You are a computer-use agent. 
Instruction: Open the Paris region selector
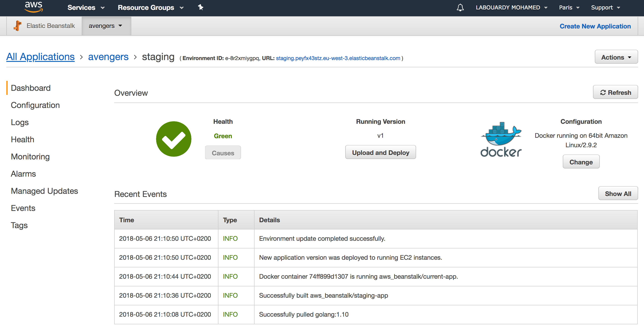tap(569, 7)
